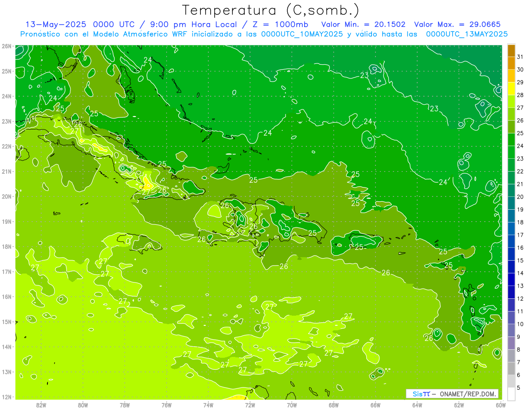Viewport: 532px width, 411px height.
Task: Click the number 31 on the color scale
Action: (x=520, y=56)
